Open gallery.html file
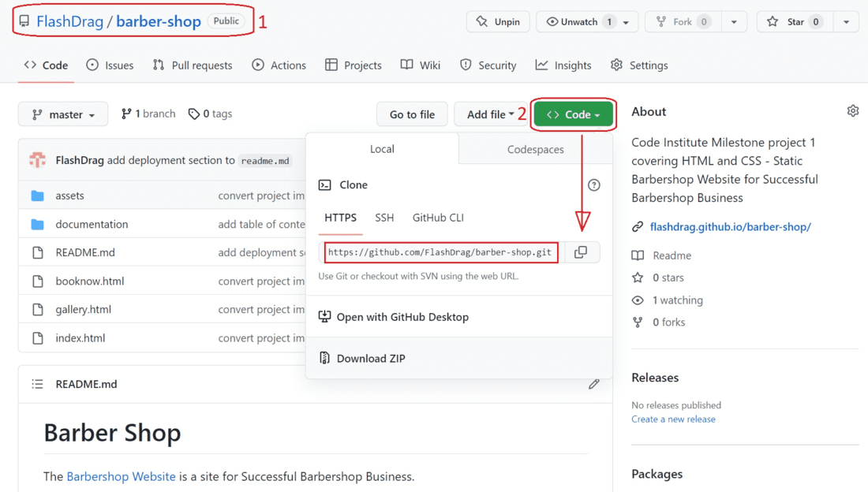The width and height of the screenshot is (868, 492). click(83, 309)
